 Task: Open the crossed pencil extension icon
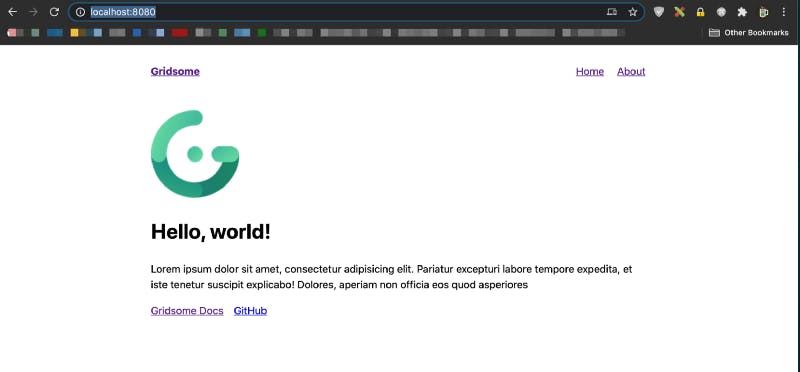coord(679,12)
